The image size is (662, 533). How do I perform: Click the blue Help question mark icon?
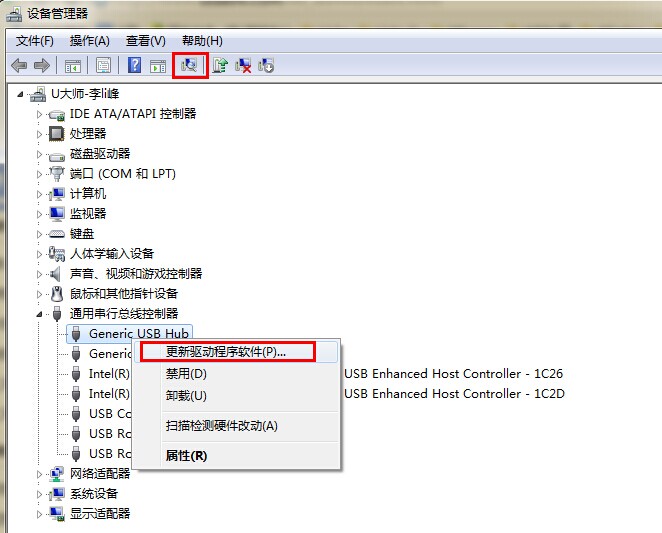coord(134,65)
